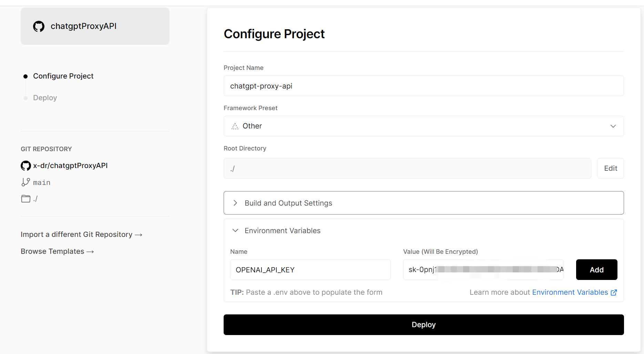Focus the Project Name input field
Image resolution: width=644 pixels, height=354 pixels.
(423, 86)
